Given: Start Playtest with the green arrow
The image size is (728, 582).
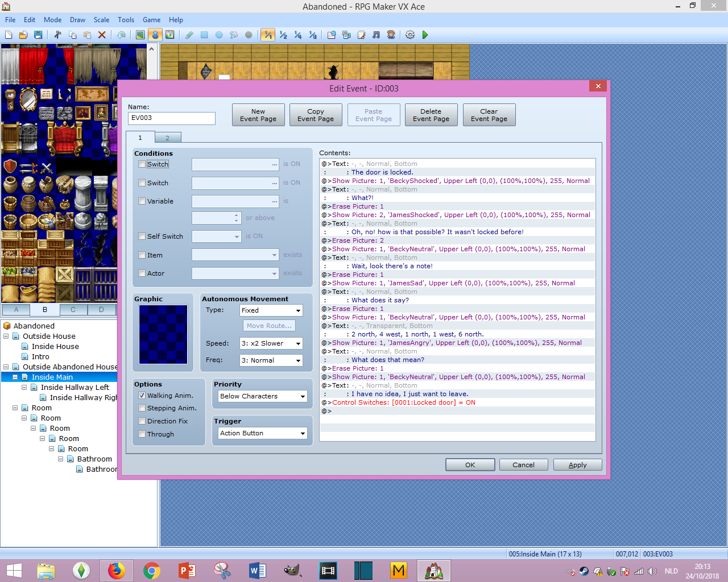Looking at the screenshot, I should pos(425,35).
